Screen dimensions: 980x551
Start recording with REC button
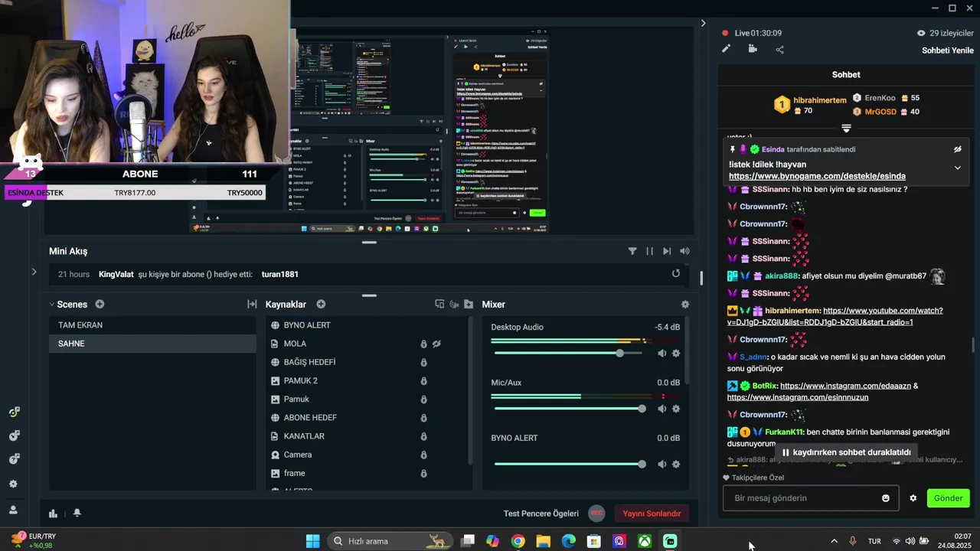[x=596, y=514]
